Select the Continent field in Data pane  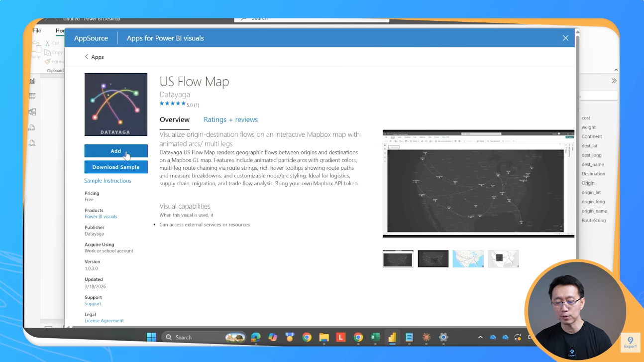tap(592, 136)
